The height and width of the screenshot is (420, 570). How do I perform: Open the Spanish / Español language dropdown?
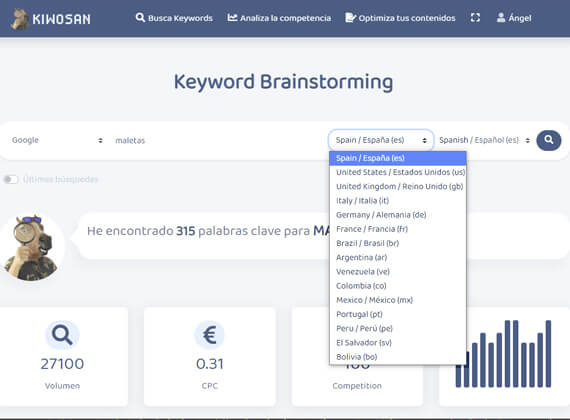tap(484, 140)
